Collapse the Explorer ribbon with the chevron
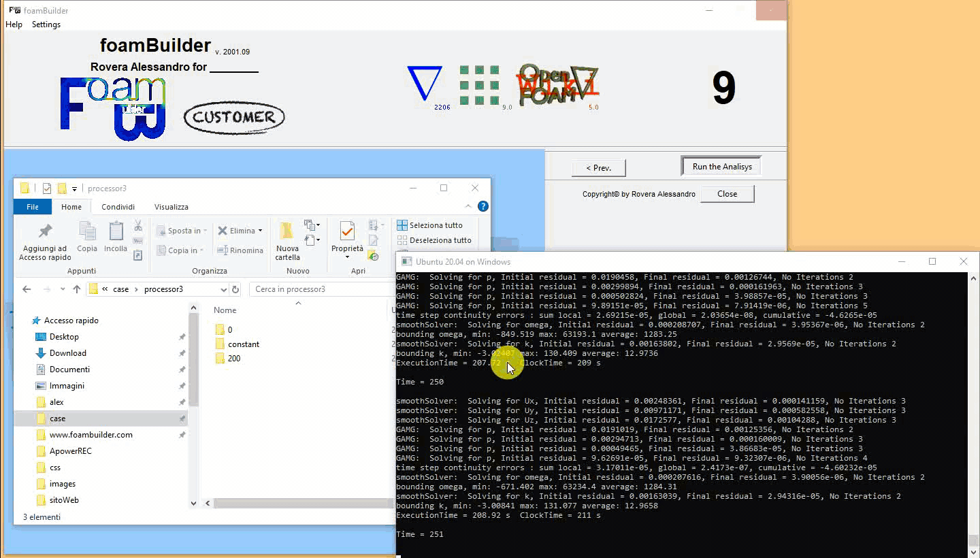The width and height of the screenshot is (980, 558). click(x=468, y=206)
